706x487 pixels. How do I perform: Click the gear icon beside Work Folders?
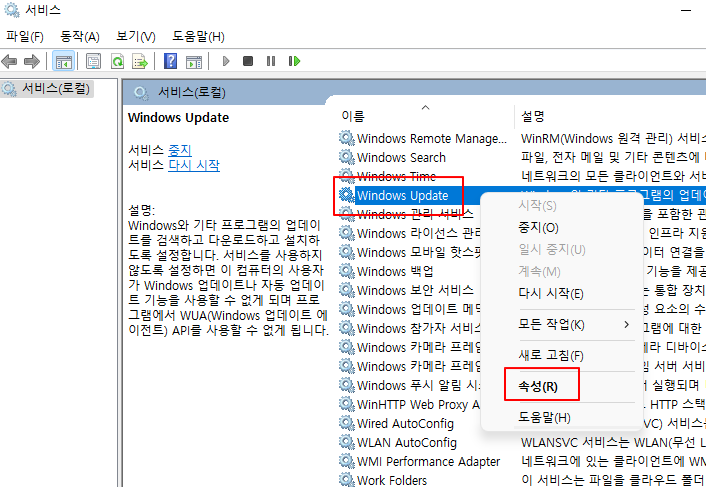click(x=346, y=479)
